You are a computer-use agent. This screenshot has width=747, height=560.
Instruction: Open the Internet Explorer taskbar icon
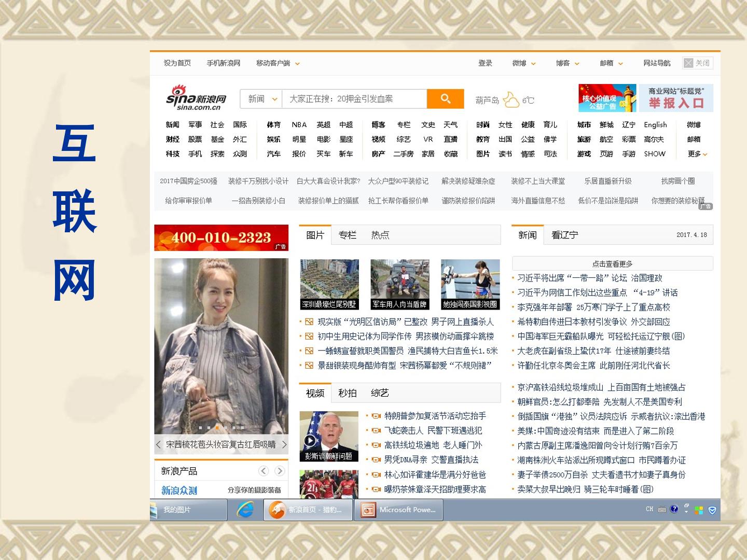point(245,510)
